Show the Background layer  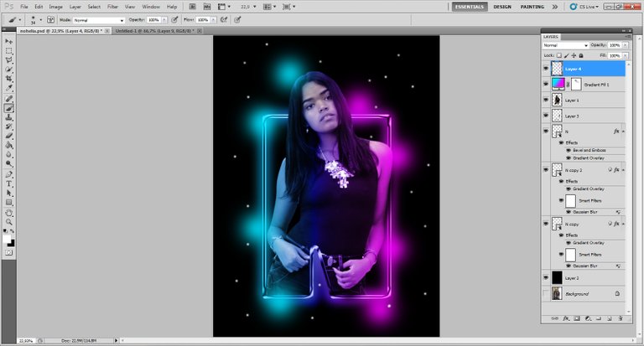pyautogui.click(x=546, y=294)
